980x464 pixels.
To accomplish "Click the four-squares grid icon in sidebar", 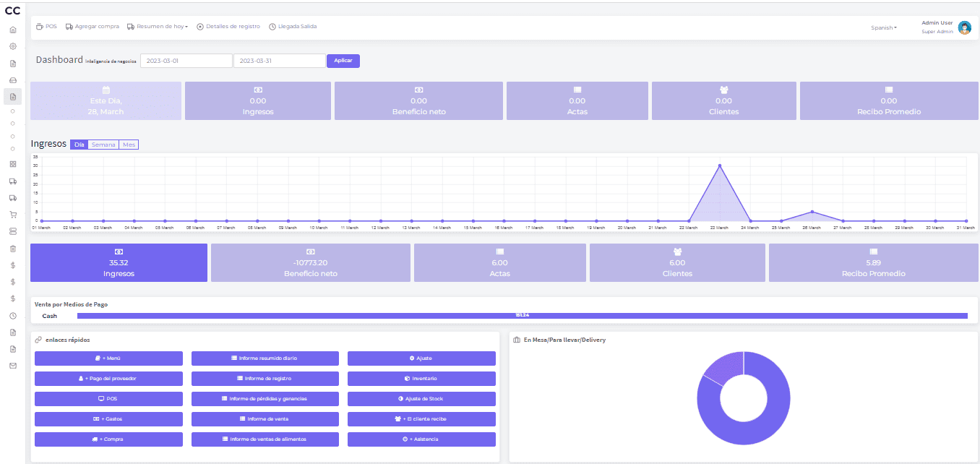I will [12, 164].
